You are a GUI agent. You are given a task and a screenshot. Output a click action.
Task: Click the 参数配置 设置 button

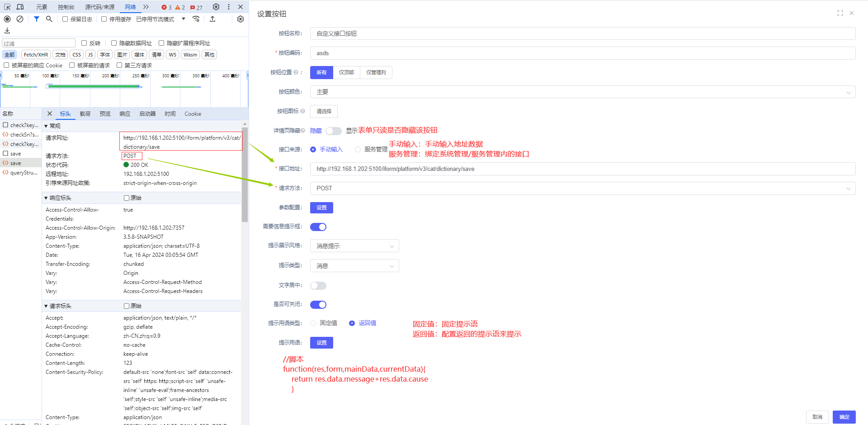(x=321, y=208)
